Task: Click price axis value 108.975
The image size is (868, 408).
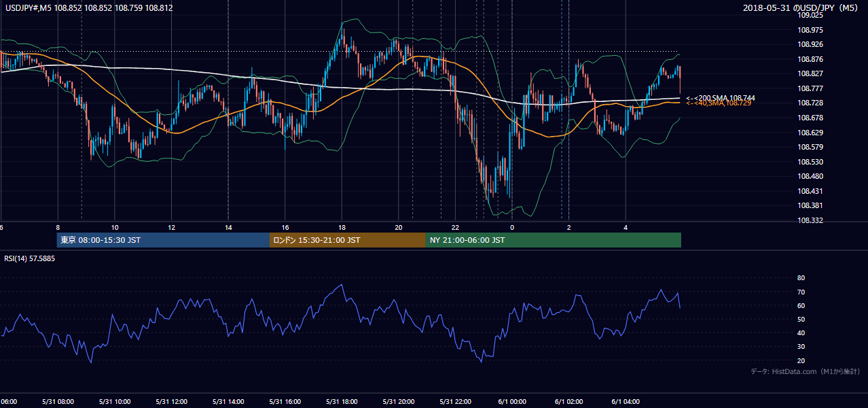Action: [811, 30]
